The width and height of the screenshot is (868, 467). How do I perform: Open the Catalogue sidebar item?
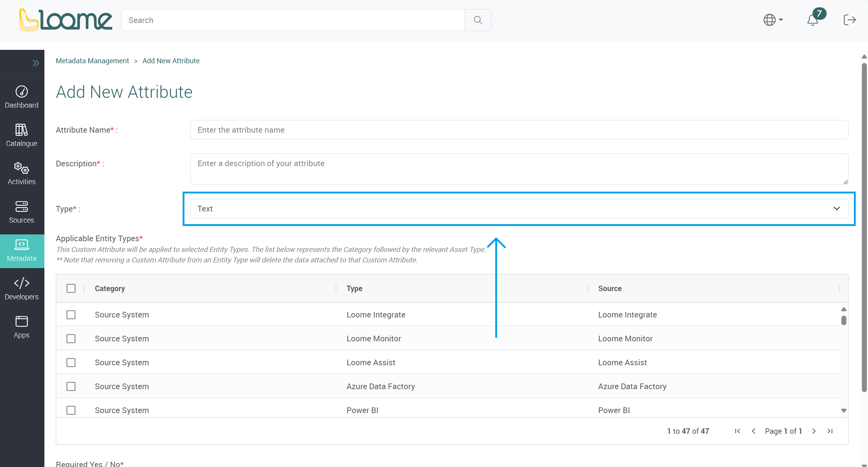point(22,135)
